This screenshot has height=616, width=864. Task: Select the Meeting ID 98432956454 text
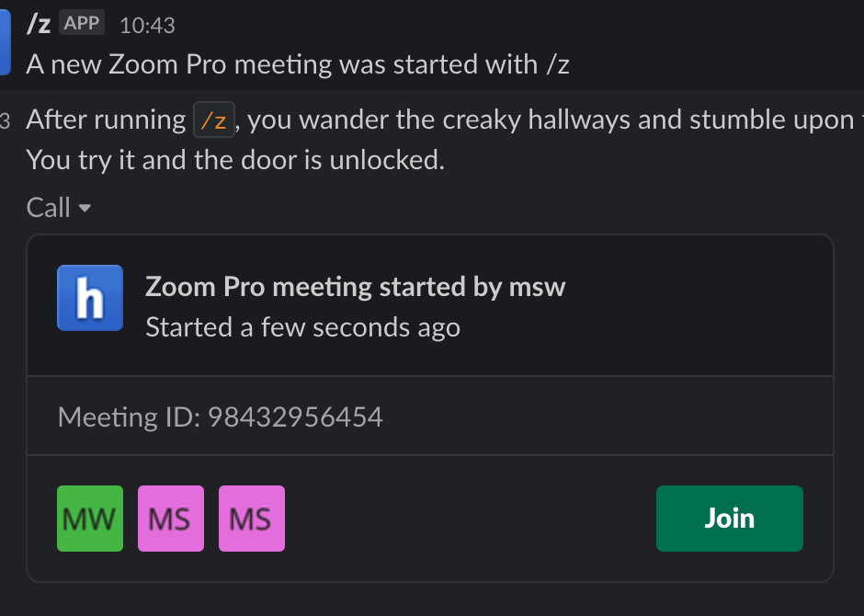221,416
